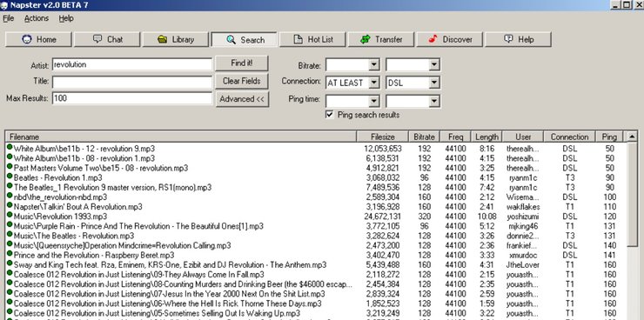The width and height of the screenshot is (644, 320).
Task: Sort by Filesize column header
Action: coord(382,137)
